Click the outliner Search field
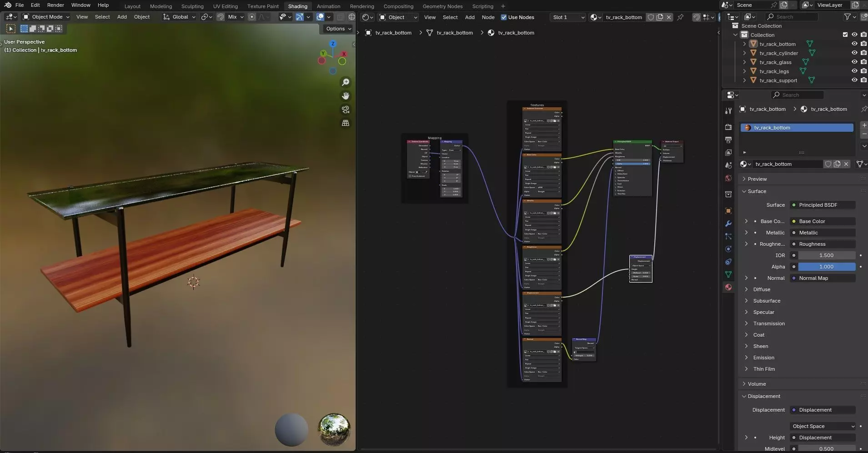This screenshot has height=453, width=868. point(792,17)
